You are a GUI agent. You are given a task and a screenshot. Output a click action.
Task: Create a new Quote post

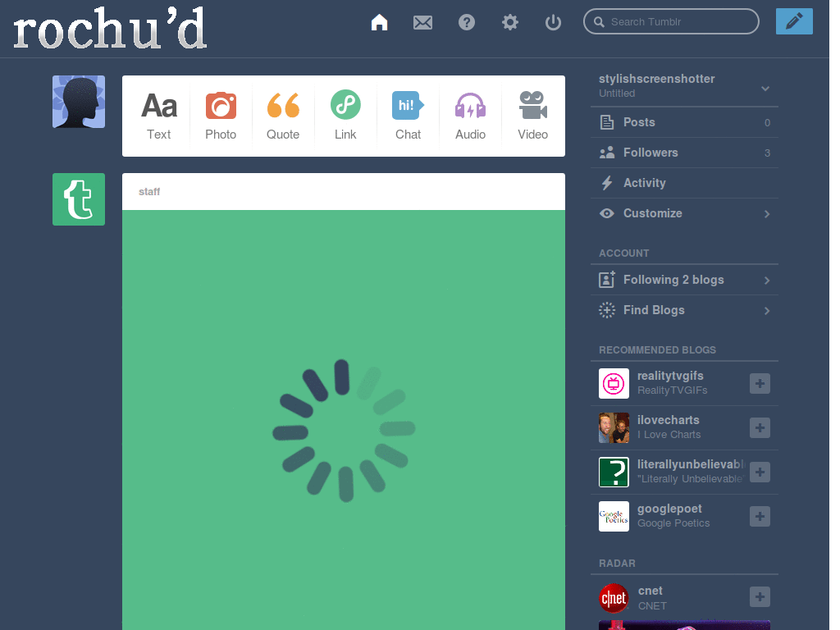pos(283,116)
